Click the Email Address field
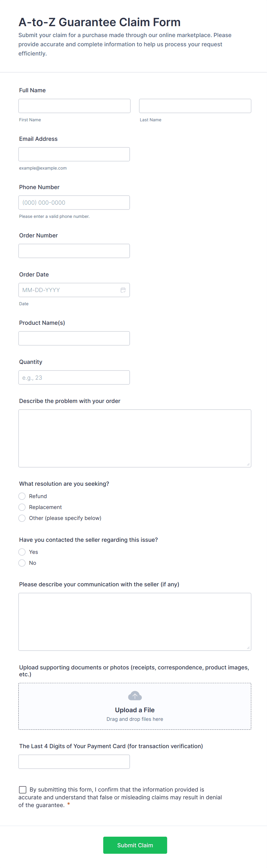 (x=74, y=154)
